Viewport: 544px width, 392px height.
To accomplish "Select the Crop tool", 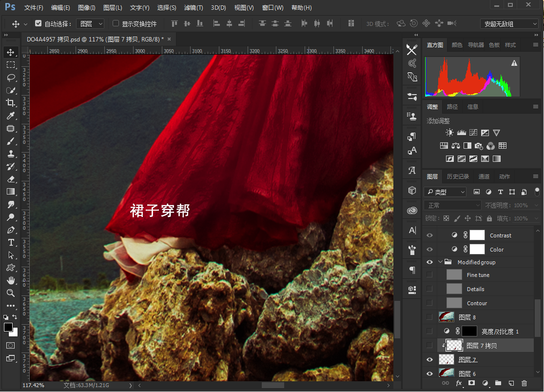I will pyautogui.click(x=10, y=103).
